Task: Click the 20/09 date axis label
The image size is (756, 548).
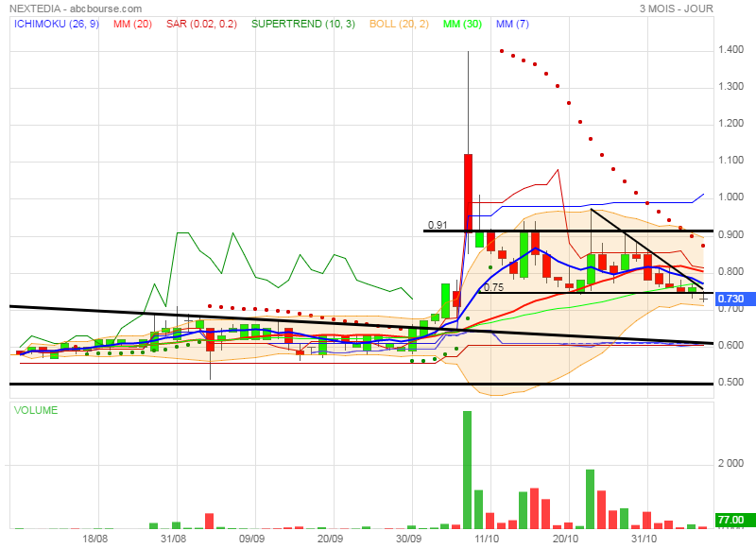Action: (x=330, y=539)
